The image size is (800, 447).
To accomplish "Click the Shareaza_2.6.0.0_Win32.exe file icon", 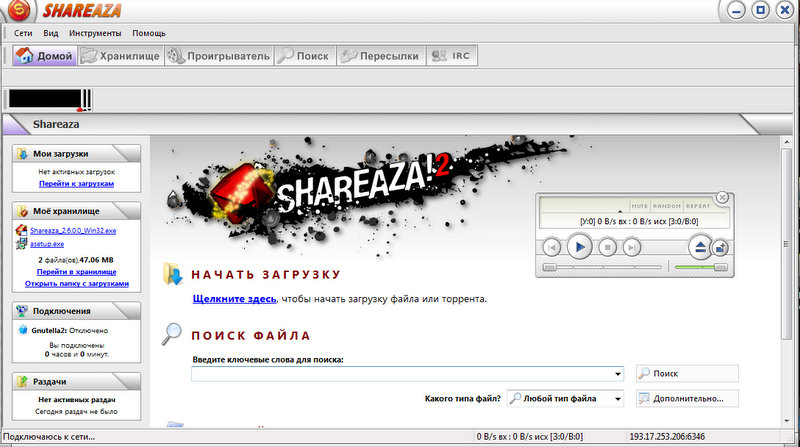I will point(21,230).
